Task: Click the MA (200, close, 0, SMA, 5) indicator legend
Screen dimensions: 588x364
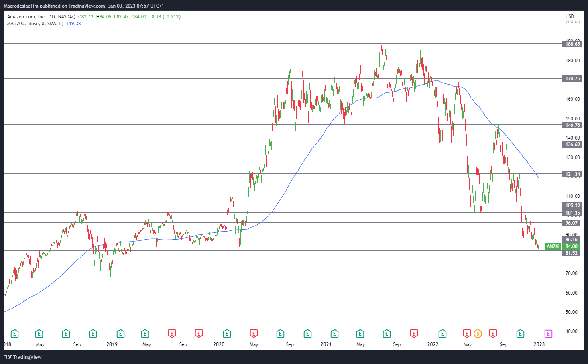Action: (35, 24)
